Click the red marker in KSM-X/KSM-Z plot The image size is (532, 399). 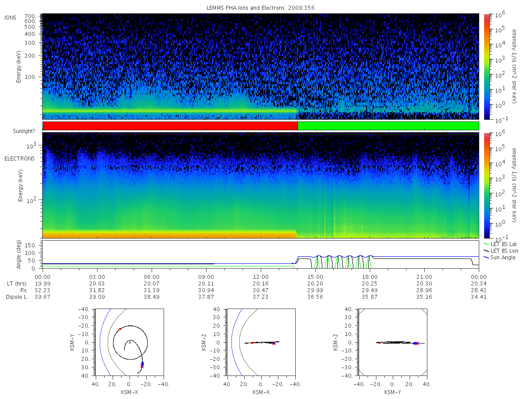tap(252, 343)
